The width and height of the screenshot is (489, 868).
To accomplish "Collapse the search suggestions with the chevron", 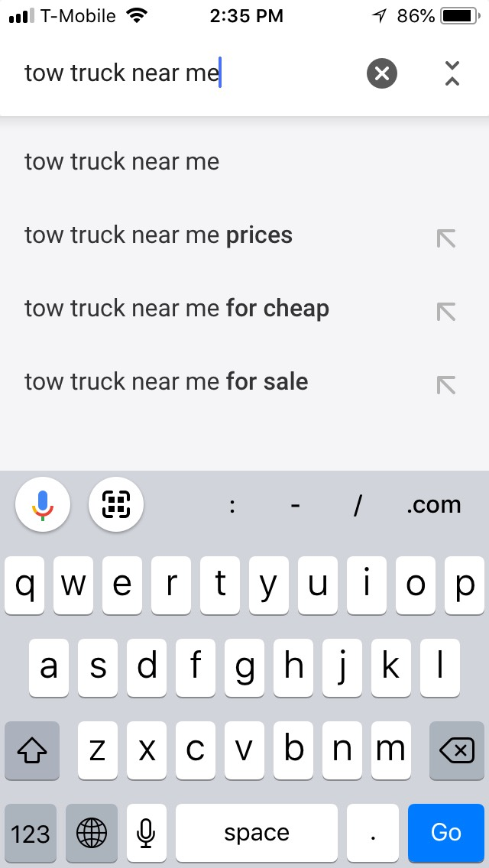I will (x=452, y=73).
